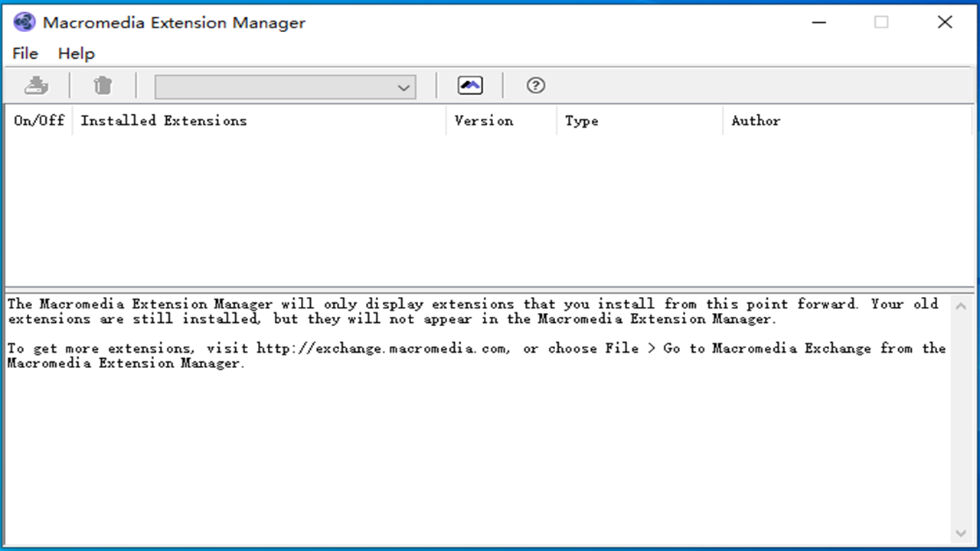
Task: Click the Remove extension trash icon
Action: [103, 85]
